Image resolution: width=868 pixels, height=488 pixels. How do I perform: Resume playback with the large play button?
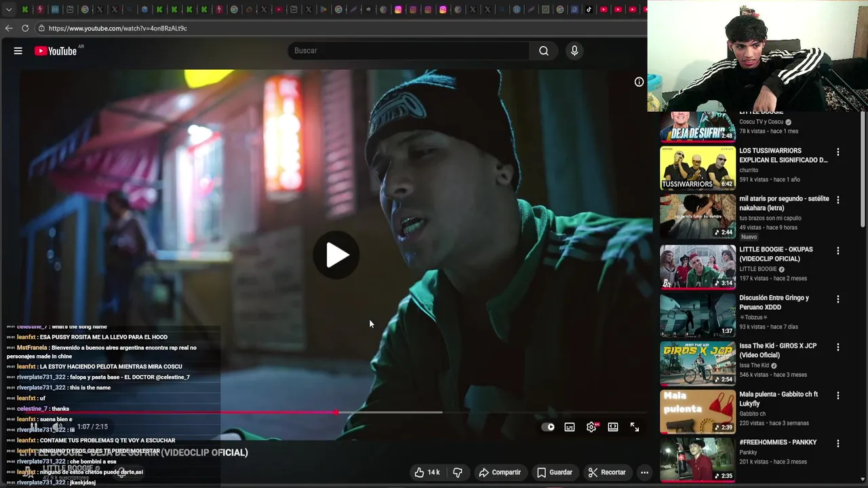[336, 256]
